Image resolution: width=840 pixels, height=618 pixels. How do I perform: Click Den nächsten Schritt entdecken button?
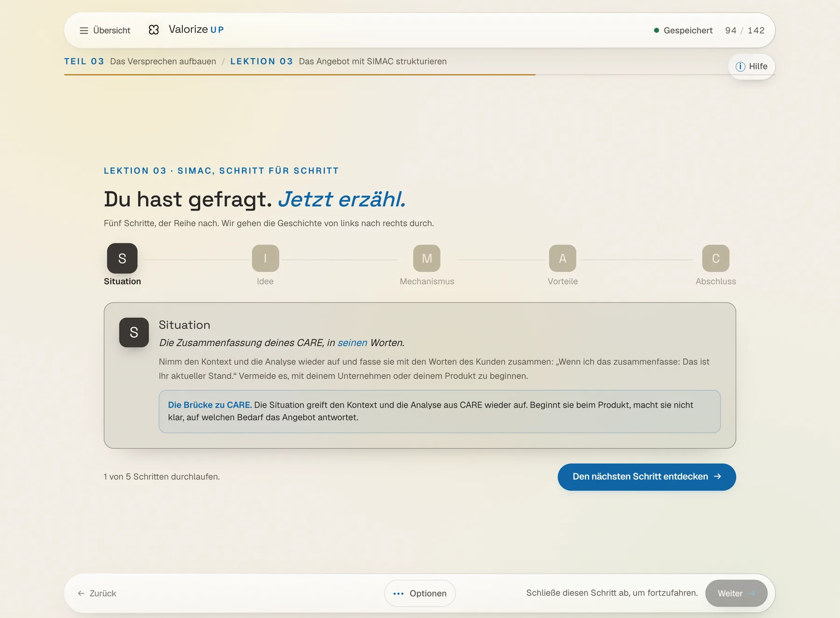[647, 477]
